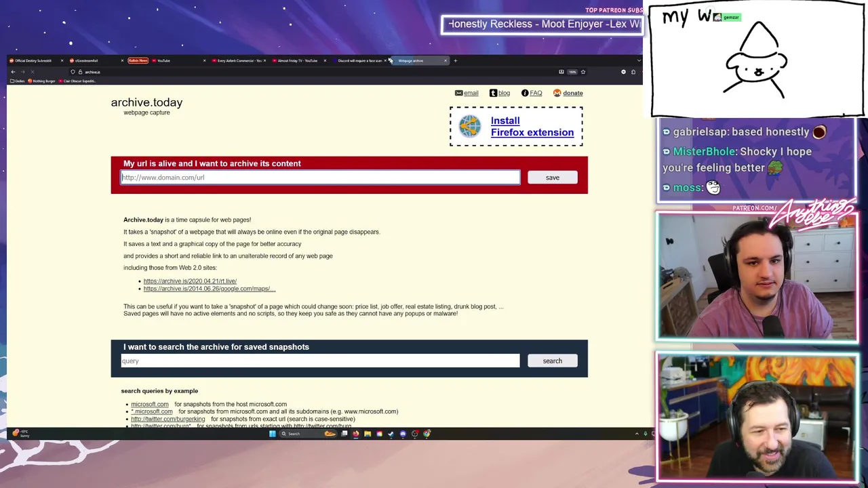The height and width of the screenshot is (488, 868).
Task: Open the Nothing Burger bookmark
Action: 41,81
